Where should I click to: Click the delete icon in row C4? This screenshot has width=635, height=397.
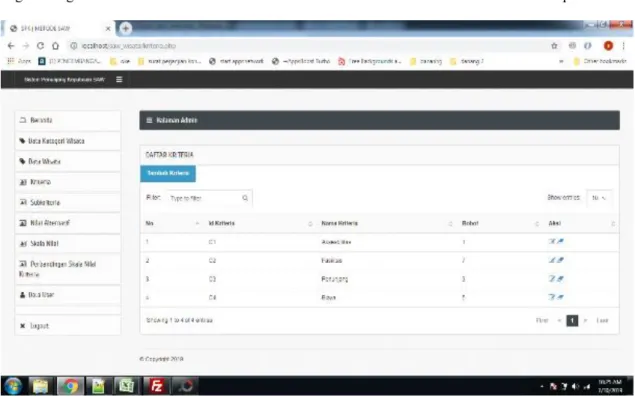coord(560,297)
